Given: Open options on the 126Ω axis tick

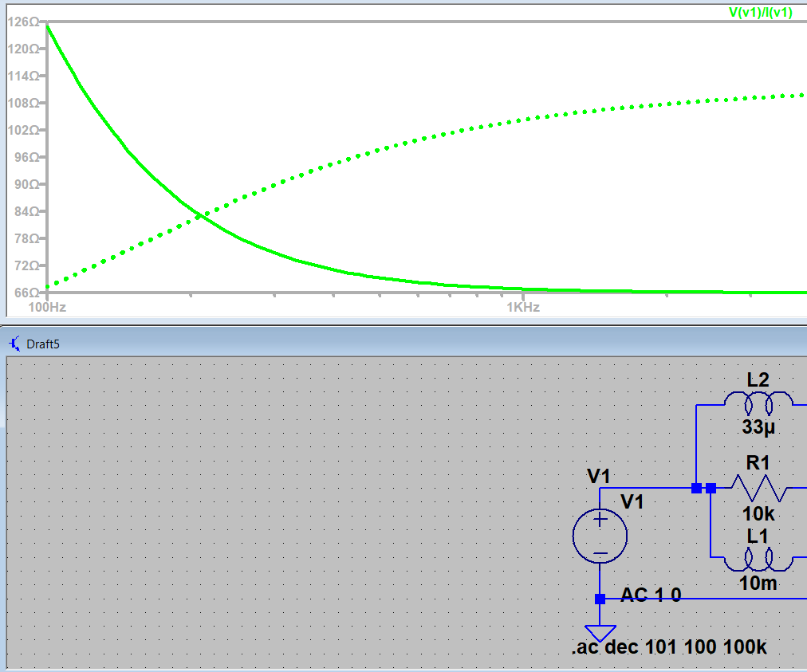Looking at the screenshot, I should click(24, 23).
